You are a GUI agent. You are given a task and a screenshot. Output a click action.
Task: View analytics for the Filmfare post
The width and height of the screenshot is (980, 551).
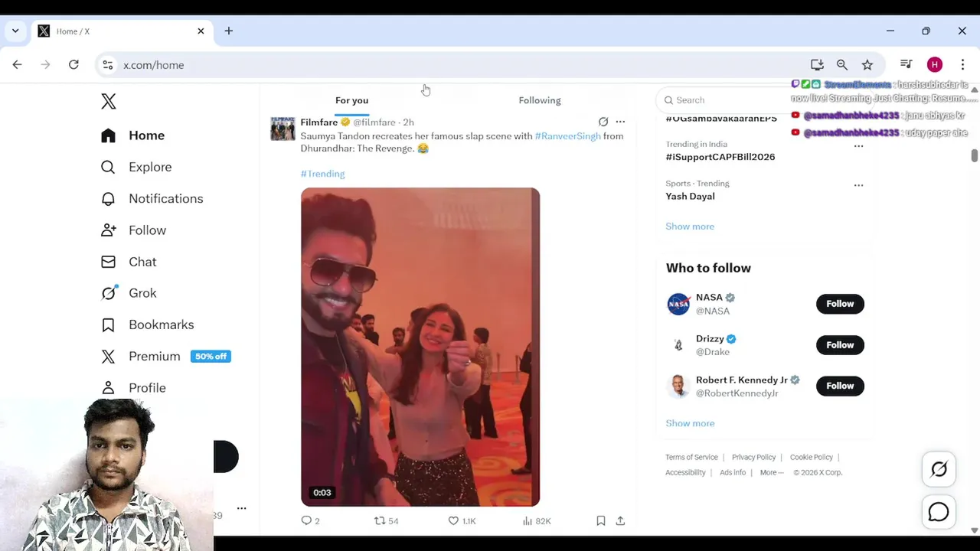[x=537, y=521]
